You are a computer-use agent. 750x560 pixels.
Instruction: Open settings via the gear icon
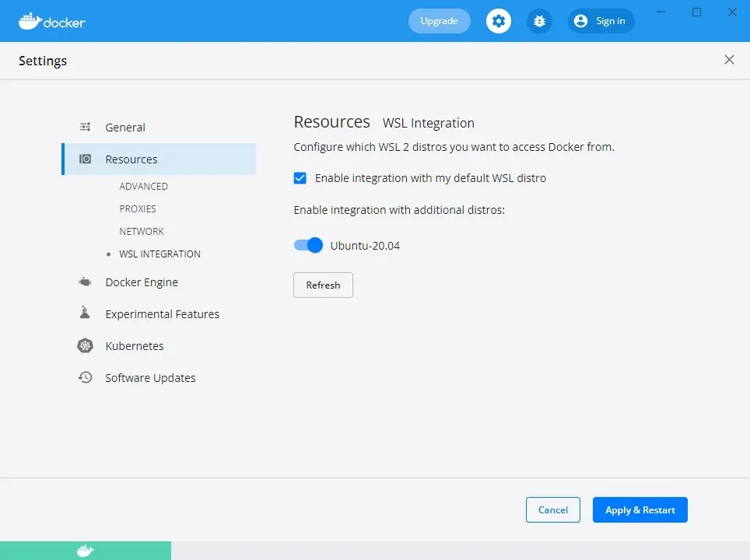point(499,21)
